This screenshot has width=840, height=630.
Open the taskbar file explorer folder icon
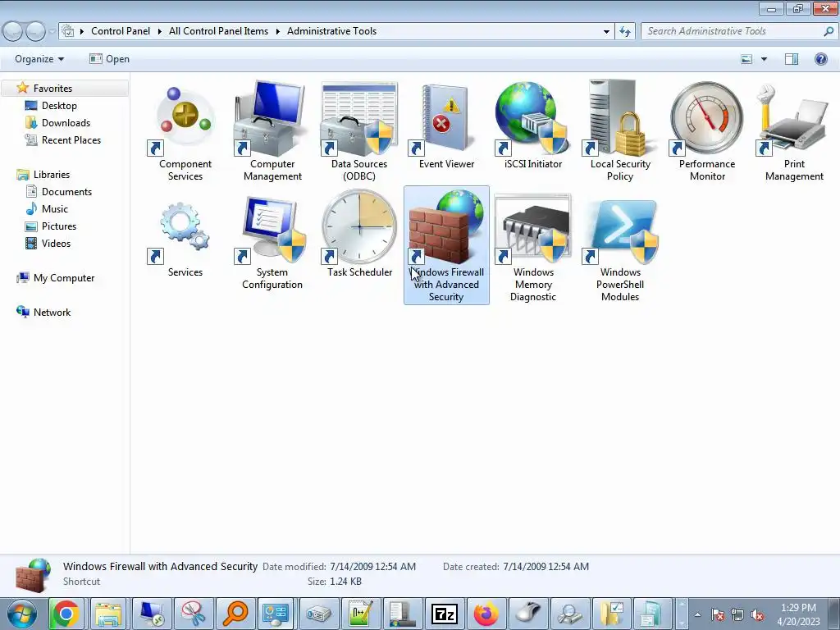tap(108, 614)
